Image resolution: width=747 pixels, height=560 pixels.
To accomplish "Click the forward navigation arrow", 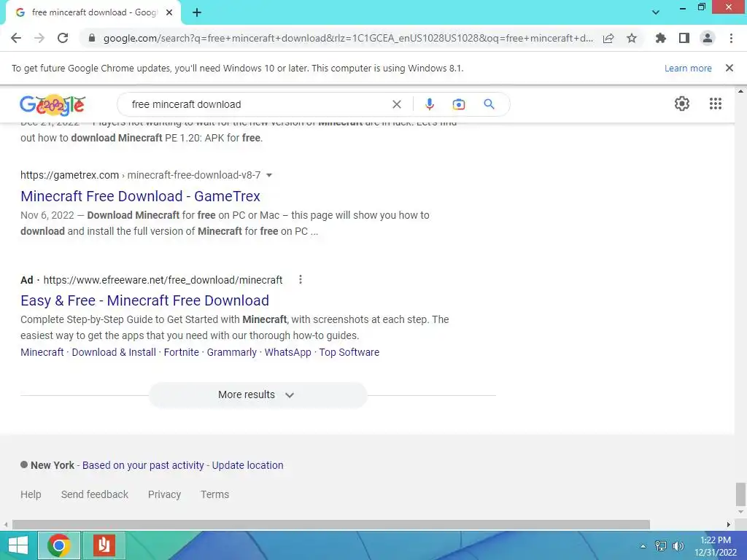I will click(x=39, y=38).
